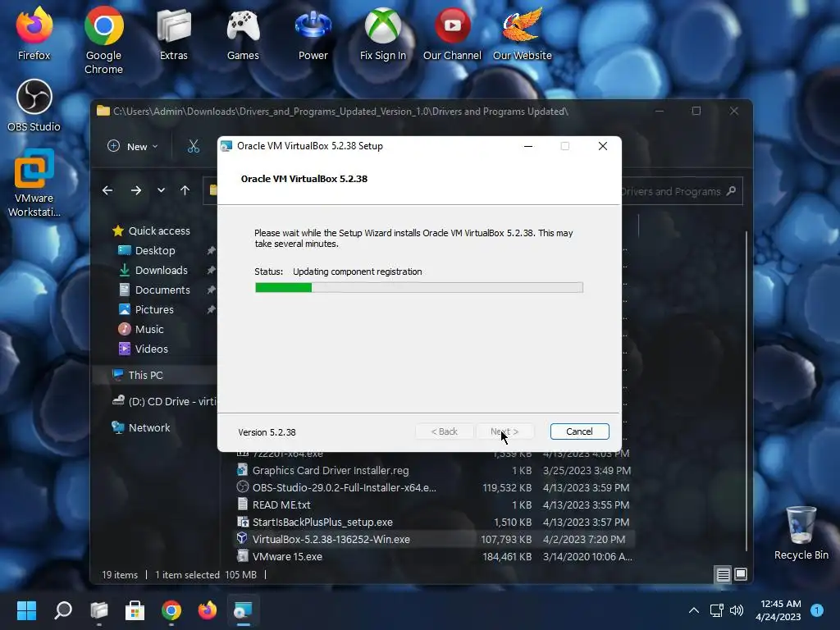Open the Extras folder on desktop
Image resolution: width=840 pixels, height=630 pixels.
[x=174, y=33]
